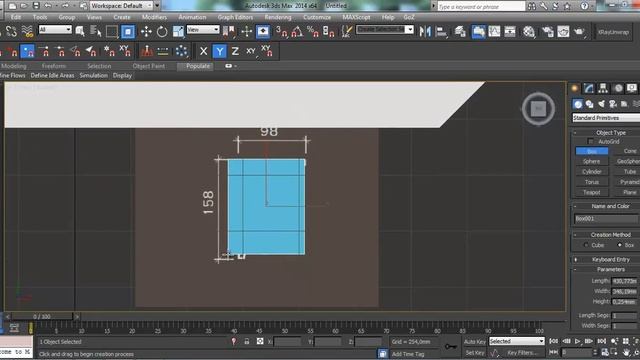
Task: Open the Motion panel tab icon
Action: (618, 88)
